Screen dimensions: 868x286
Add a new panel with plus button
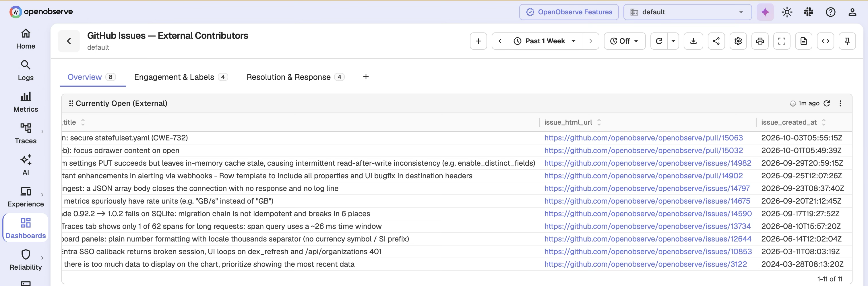coord(478,41)
